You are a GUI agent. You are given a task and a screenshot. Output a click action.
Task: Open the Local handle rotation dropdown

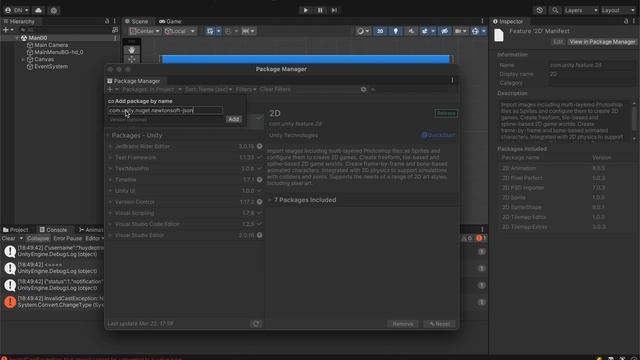point(180,31)
